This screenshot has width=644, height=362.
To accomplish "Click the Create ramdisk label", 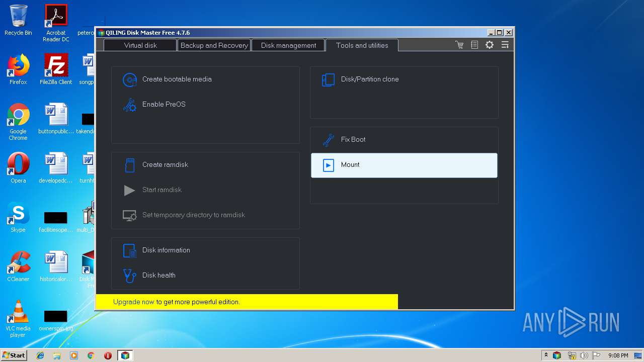I will (165, 165).
